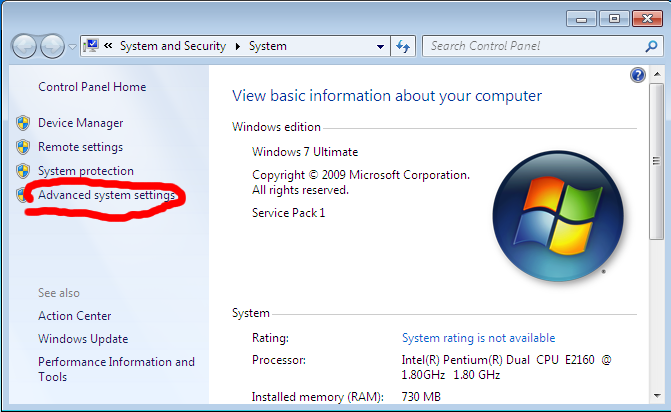
Task: Click the System breadcrumb
Action: tap(267, 46)
